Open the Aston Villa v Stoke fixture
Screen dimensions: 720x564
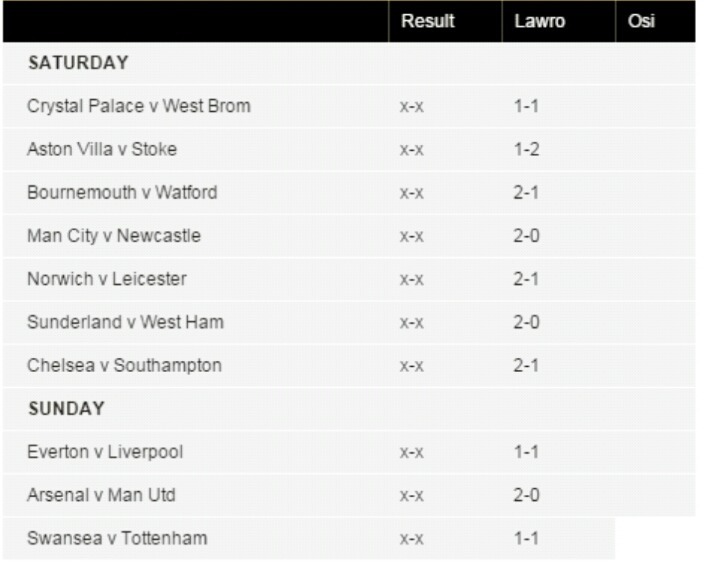[102, 149]
